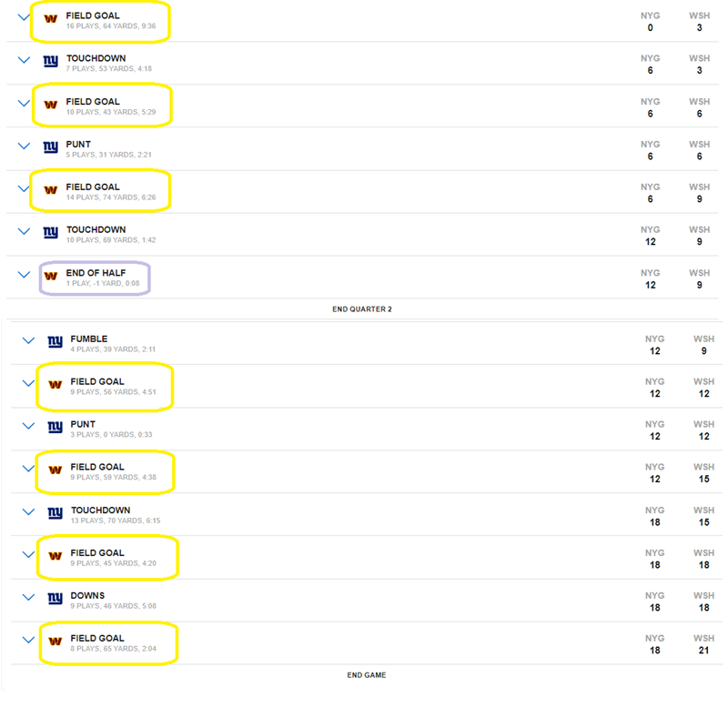Click Giants logo on the fumble drive
Screen dimensions: 728x728
(56, 342)
